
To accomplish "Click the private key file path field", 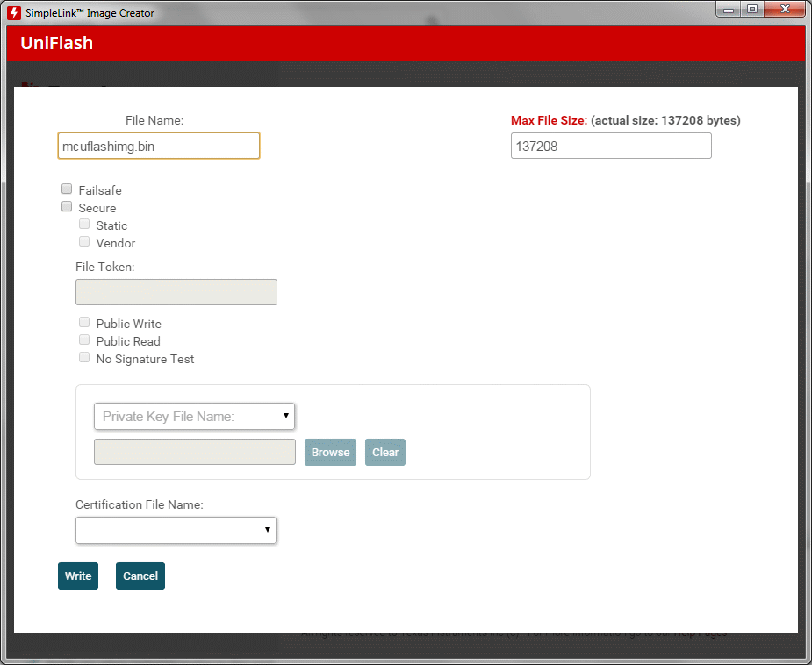I will 195,453.
